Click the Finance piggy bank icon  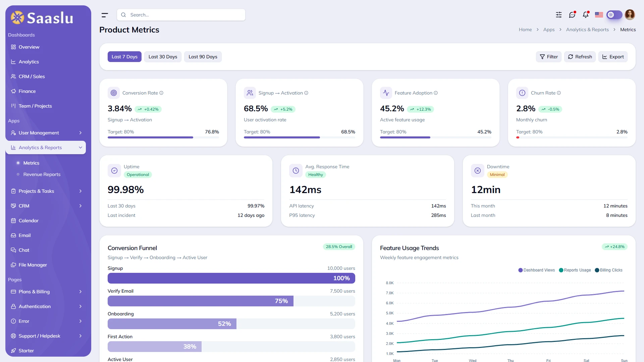point(13,91)
